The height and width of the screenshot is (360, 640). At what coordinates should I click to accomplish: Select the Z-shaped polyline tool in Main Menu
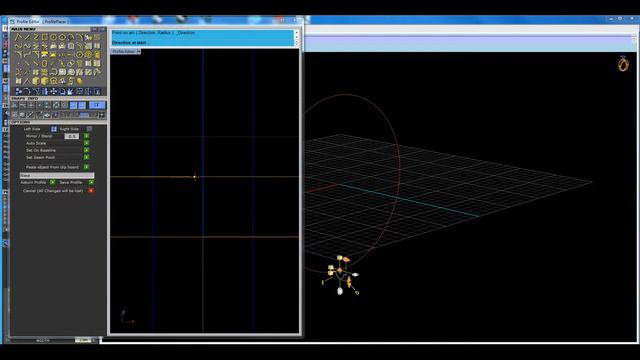pyautogui.click(x=36, y=37)
